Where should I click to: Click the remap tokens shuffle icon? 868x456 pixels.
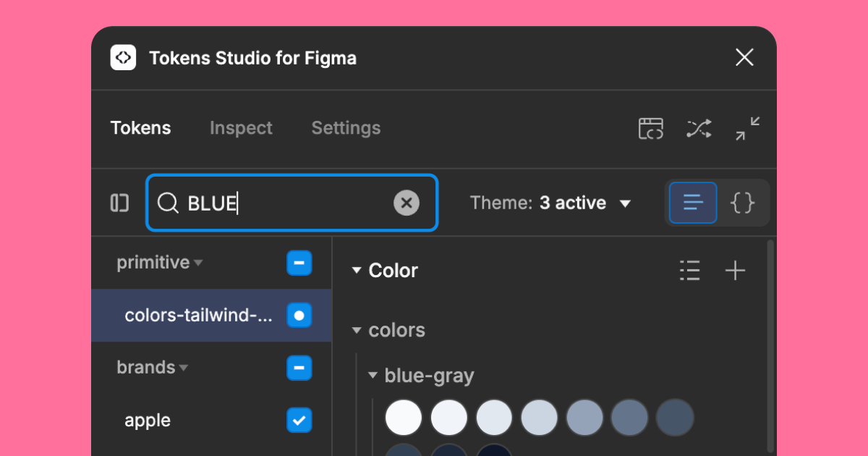click(699, 128)
